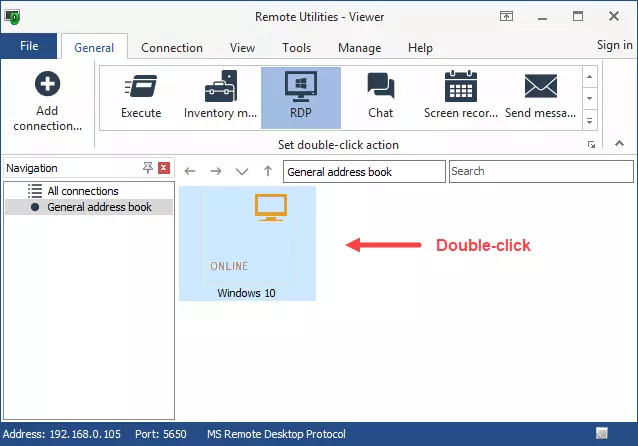Viewport: 638px width, 446px height.
Task: Select the Inventory manager icon
Action: (x=221, y=87)
